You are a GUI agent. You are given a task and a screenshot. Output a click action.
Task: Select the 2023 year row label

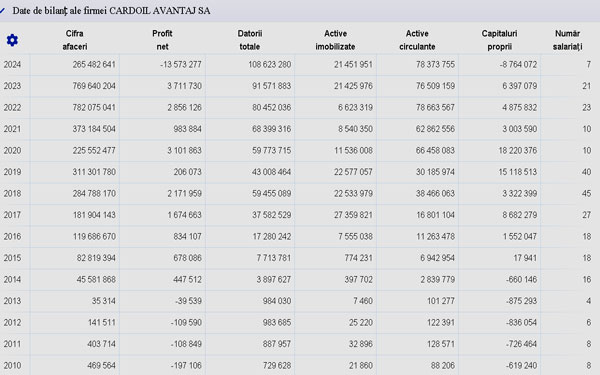click(12, 86)
